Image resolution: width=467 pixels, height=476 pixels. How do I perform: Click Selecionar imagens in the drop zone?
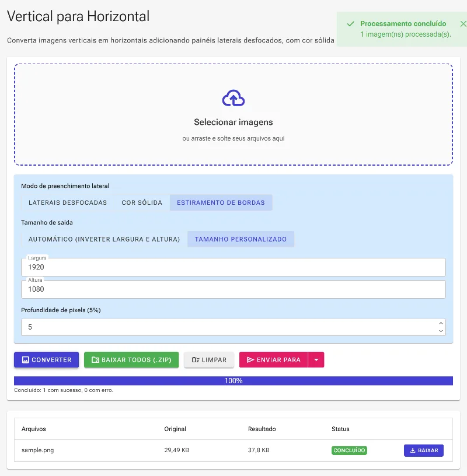pyautogui.click(x=233, y=122)
